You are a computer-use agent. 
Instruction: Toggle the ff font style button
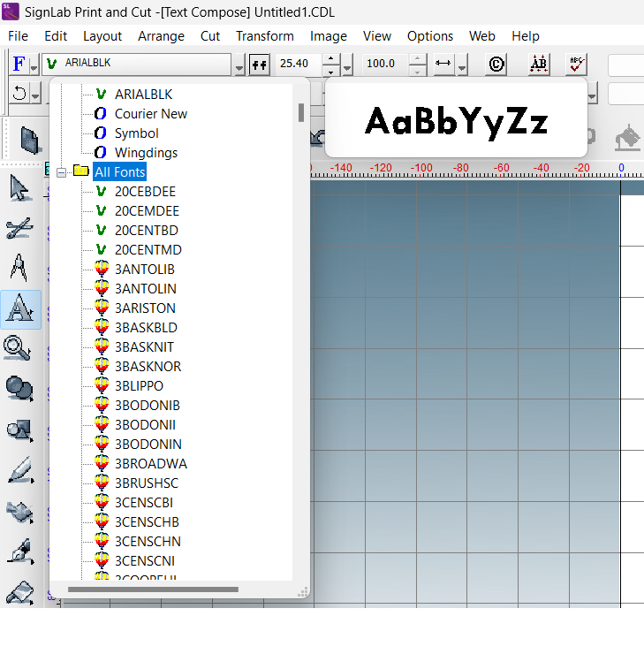[x=259, y=65]
